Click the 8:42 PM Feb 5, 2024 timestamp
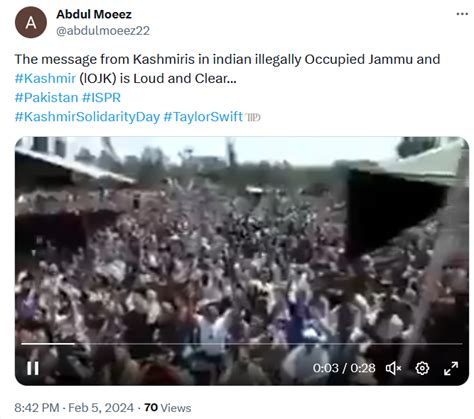The image size is (474, 419). 74,408
